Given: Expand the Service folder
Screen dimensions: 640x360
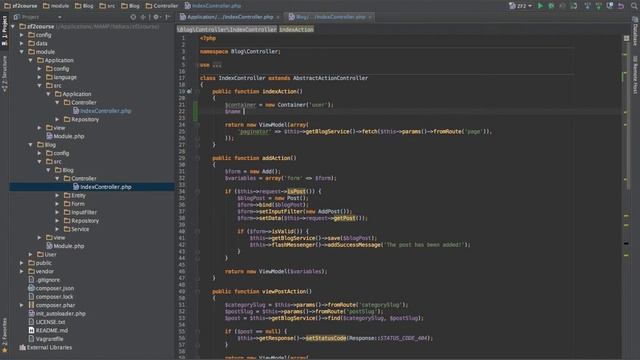Looking at the screenshot, I should click(x=58, y=229).
